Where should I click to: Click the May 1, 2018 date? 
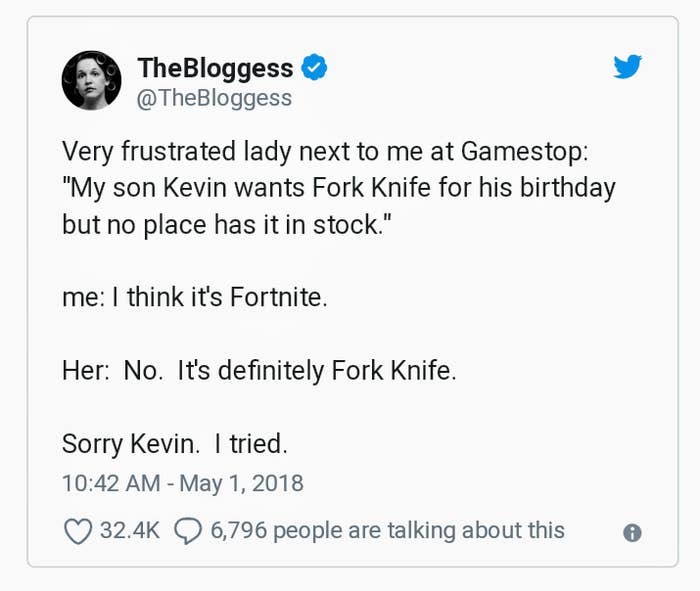pos(242,484)
